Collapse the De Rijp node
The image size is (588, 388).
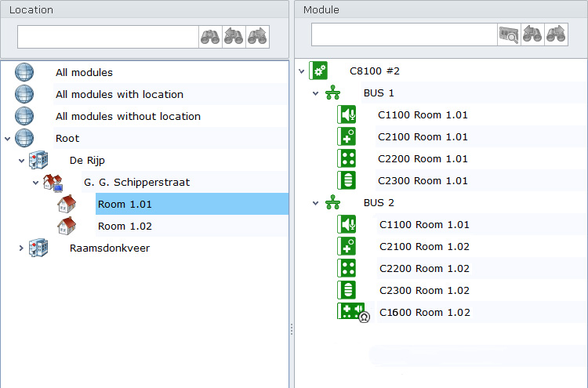[x=21, y=161]
